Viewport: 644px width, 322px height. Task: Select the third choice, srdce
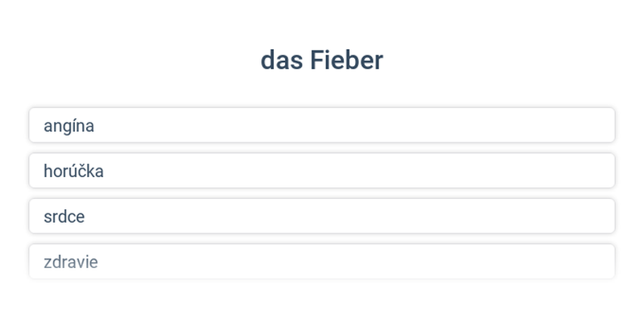point(322,216)
